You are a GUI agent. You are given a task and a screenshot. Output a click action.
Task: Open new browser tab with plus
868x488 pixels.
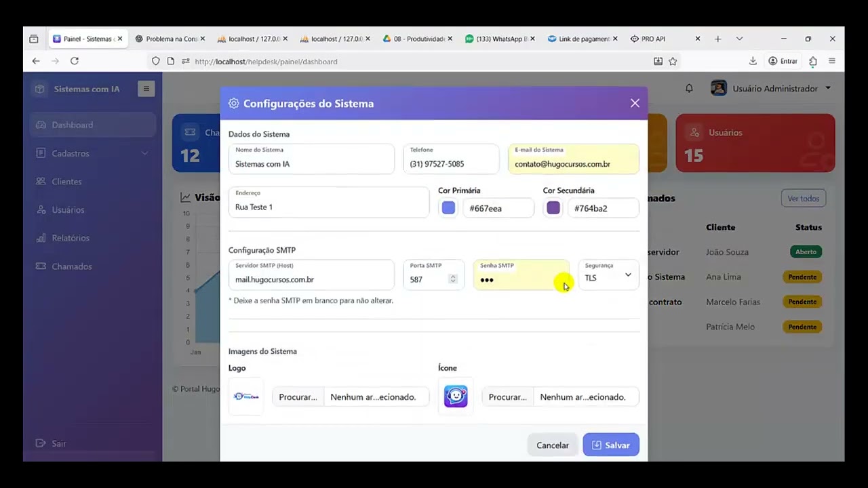(x=717, y=39)
